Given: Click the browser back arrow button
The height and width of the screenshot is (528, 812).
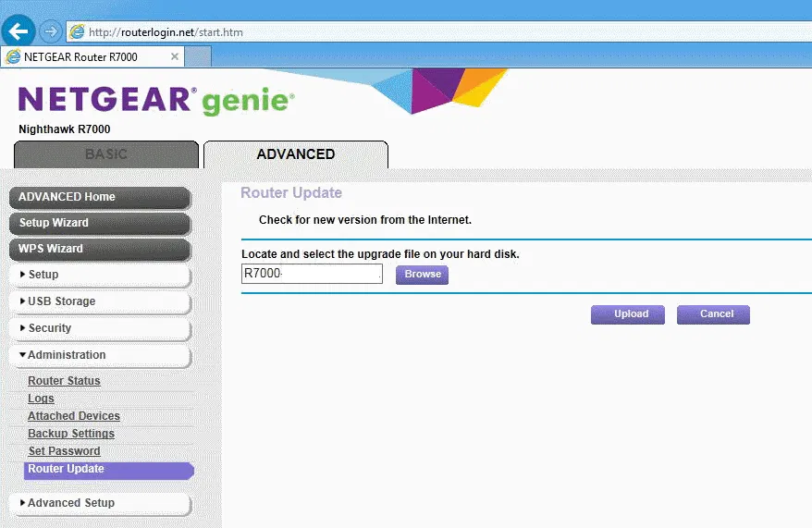Looking at the screenshot, I should [18, 31].
